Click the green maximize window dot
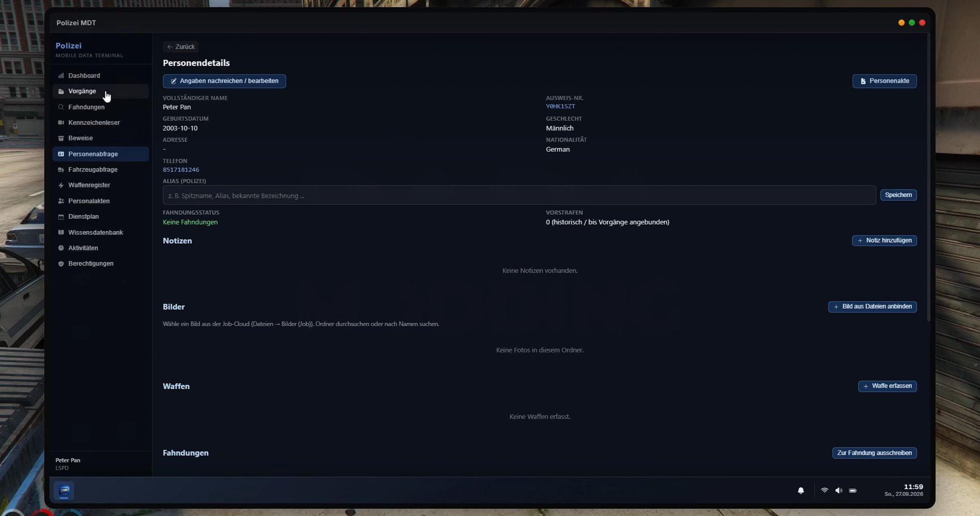 point(912,23)
